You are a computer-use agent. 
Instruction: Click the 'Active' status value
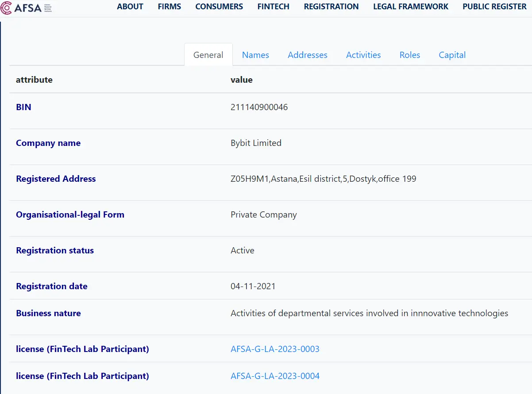click(243, 250)
